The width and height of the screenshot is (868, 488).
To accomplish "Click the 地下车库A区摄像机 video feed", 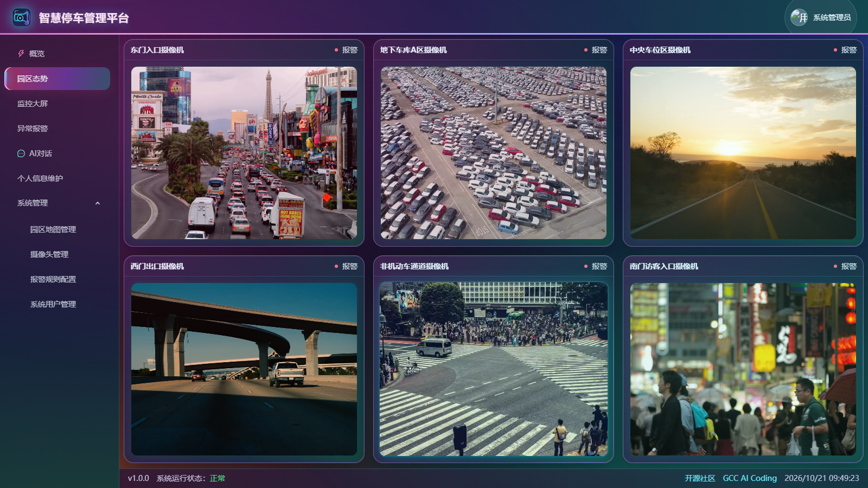I will [494, 153].
